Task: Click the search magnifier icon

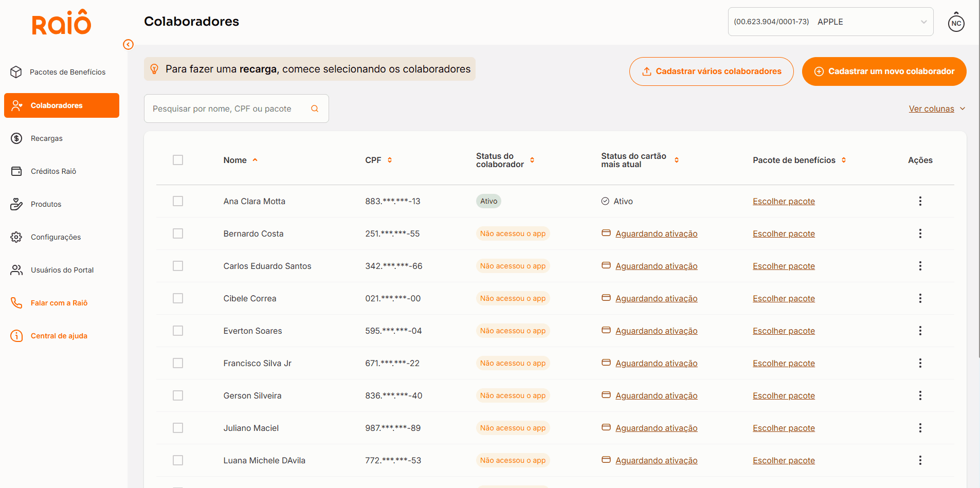Action: point(315,109)
